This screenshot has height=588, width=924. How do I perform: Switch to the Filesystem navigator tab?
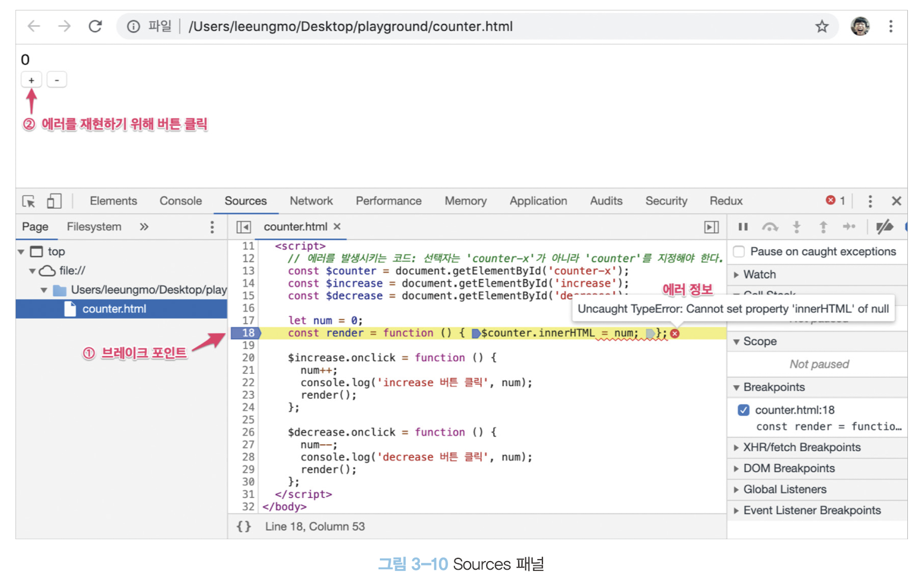94,227
